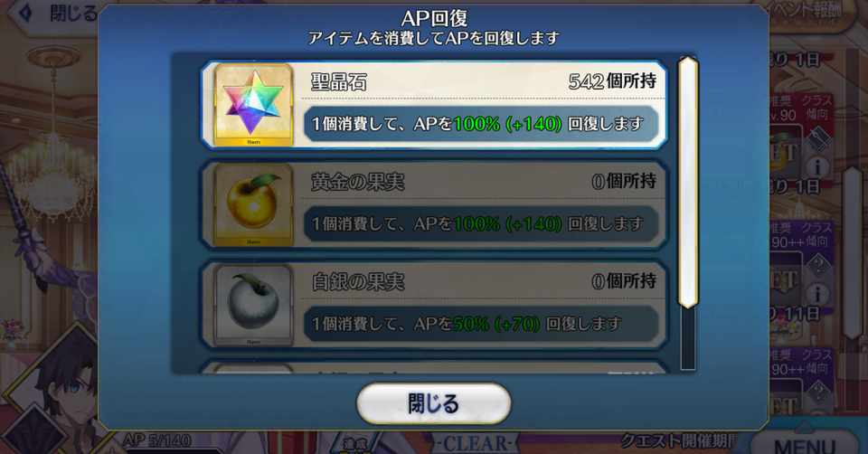
Task: Click the info icon beside the Lv.90 quest
Action: click(817, 166)
